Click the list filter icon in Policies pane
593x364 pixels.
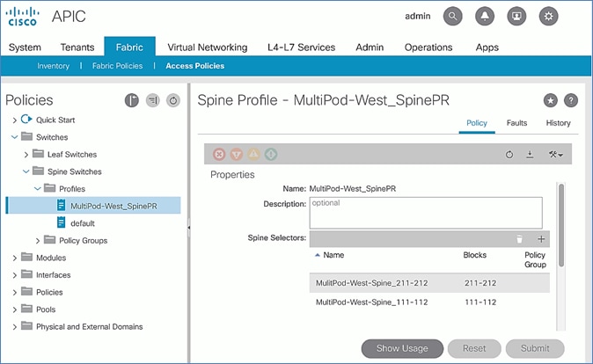tap(153, 100)
